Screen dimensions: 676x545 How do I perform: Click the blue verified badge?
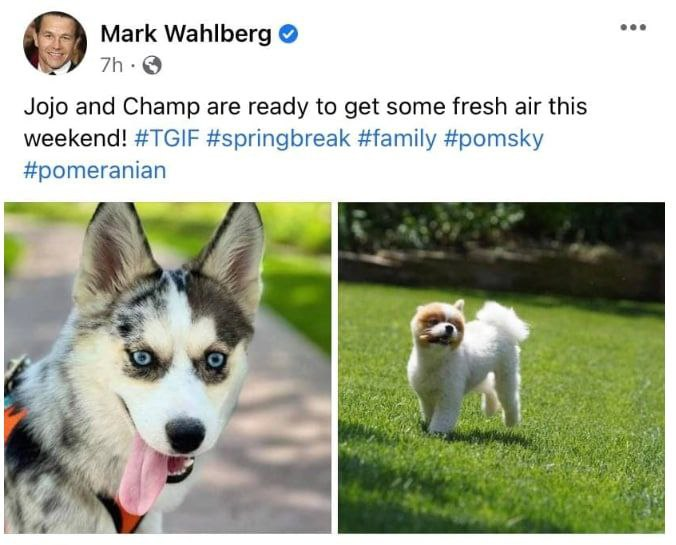[x=288, y=34]
